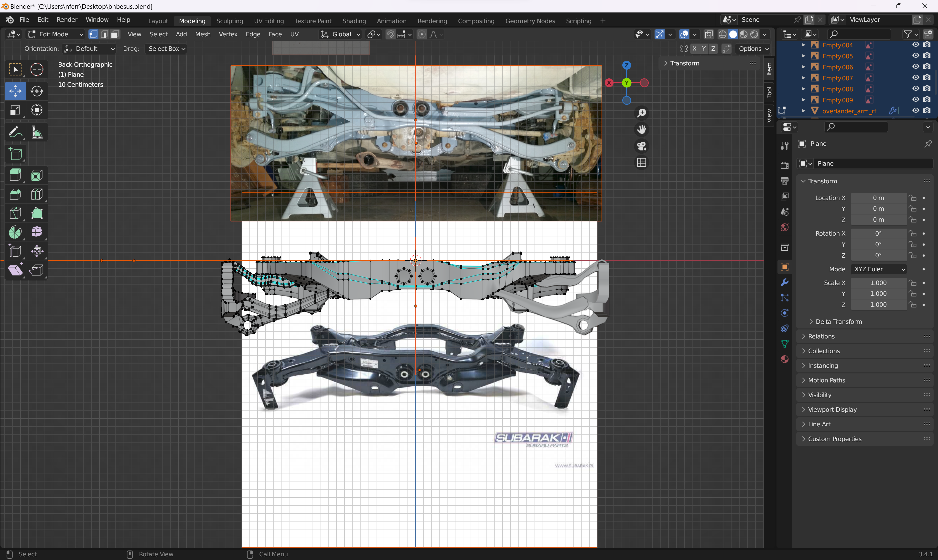
Task: Toggle camera view icon in viewport
Action: (x=641, y=146)
